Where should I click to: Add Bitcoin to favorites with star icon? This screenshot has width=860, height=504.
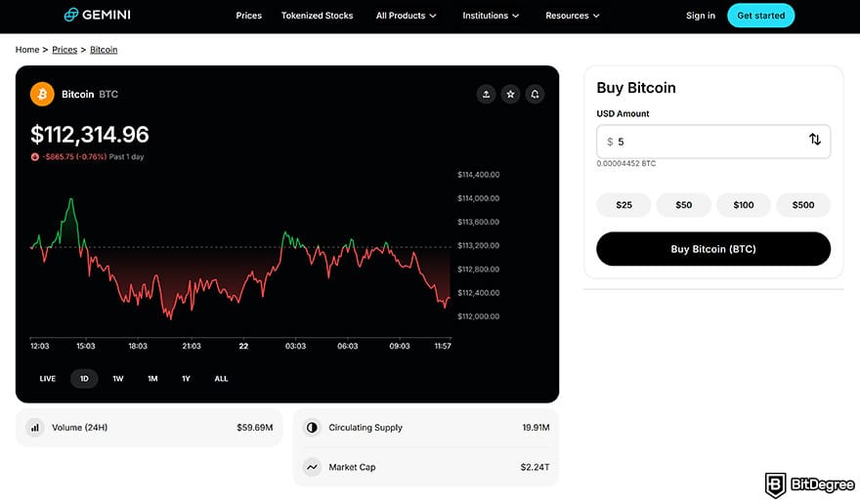(510, 95)
